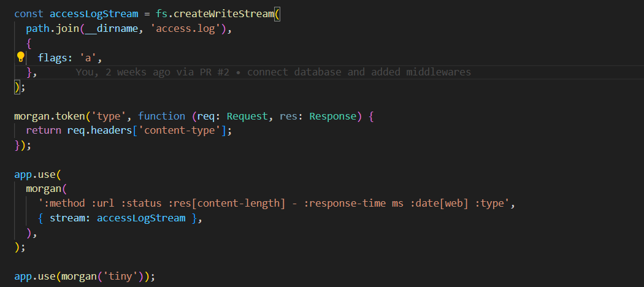
Task: Click the stream property key
Action: point(67,218)
